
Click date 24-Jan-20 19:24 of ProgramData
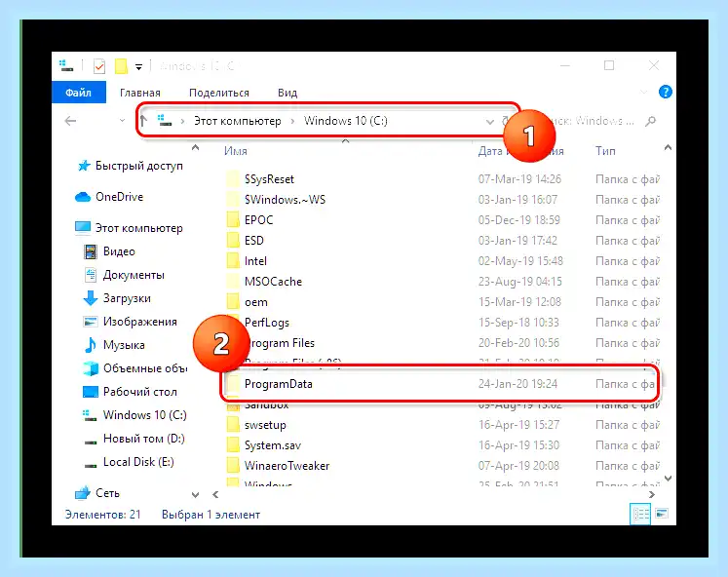[x=517, y=384]
